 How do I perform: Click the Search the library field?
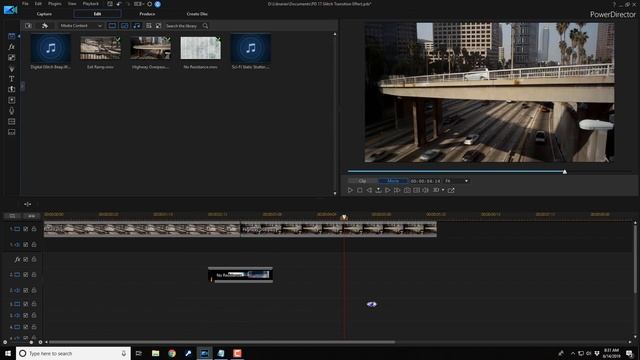(183, 26)
